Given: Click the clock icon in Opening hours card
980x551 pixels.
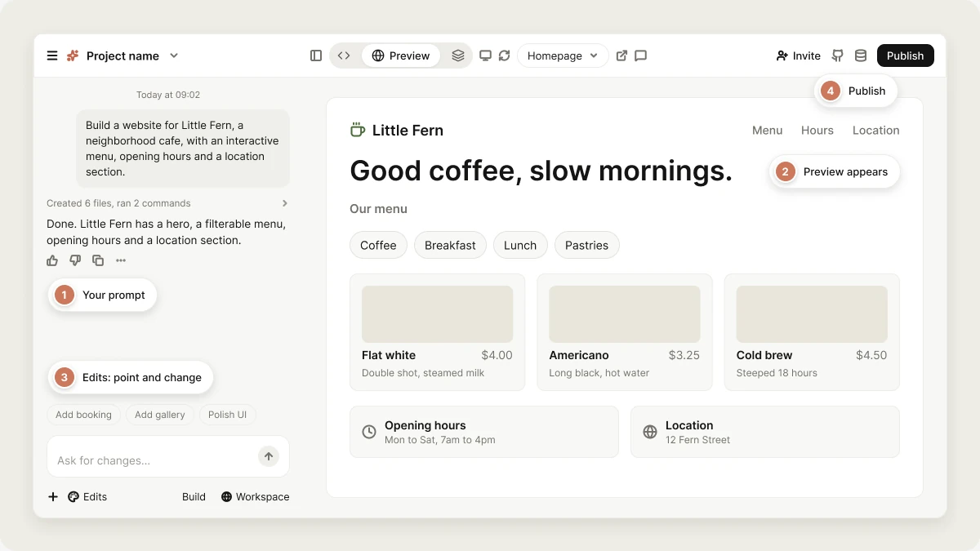Looking at the screenshot, I should coord(369,432).
